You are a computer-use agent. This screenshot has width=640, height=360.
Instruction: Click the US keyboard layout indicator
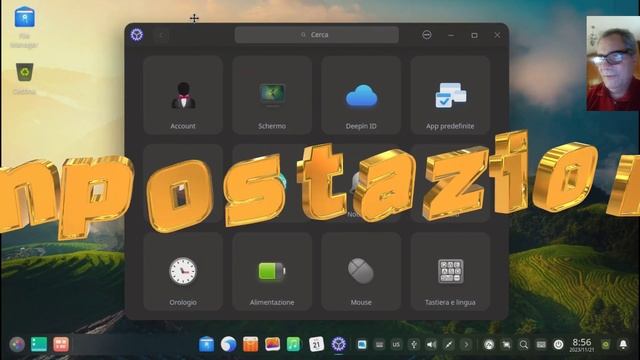coord(396,345)
